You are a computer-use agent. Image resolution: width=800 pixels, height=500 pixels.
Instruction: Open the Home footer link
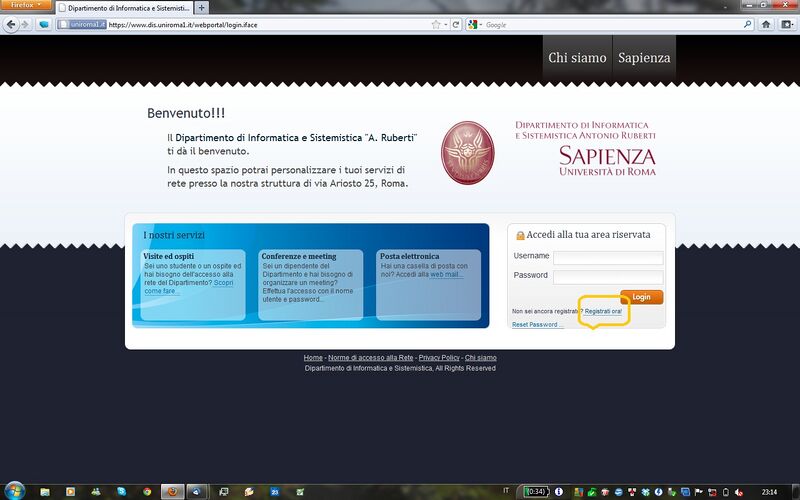pos(313,358)
